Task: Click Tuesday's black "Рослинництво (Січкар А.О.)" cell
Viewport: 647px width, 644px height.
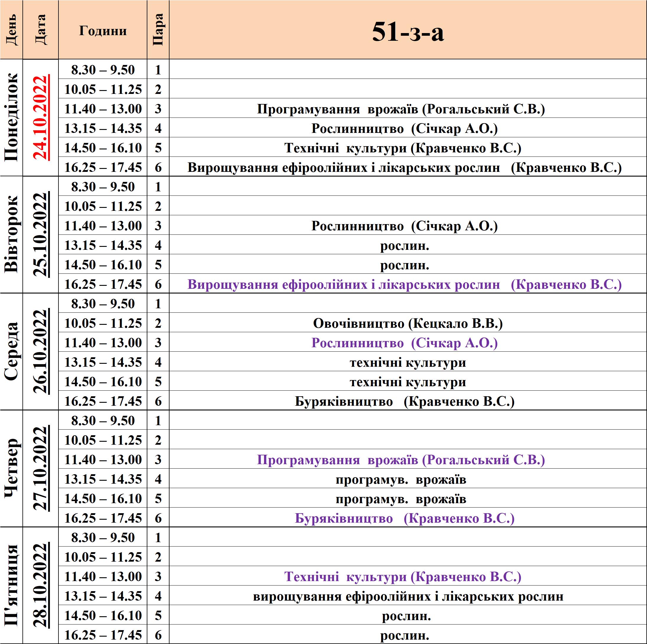Action: 408,225
